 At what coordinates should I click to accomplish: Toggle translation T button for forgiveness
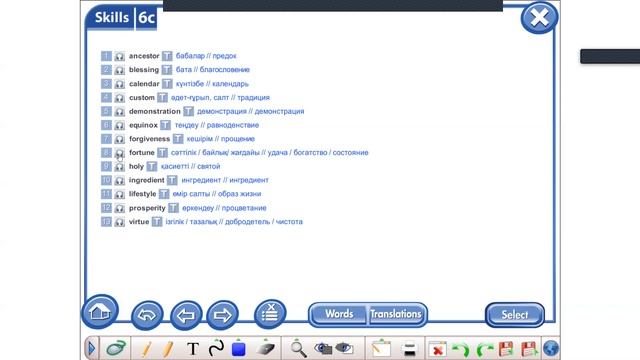point(178,139)
